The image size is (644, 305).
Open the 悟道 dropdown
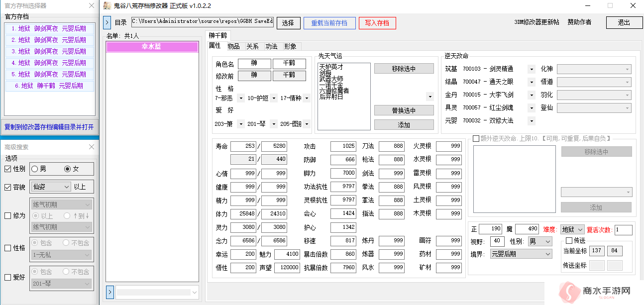[x=594, y=82]
